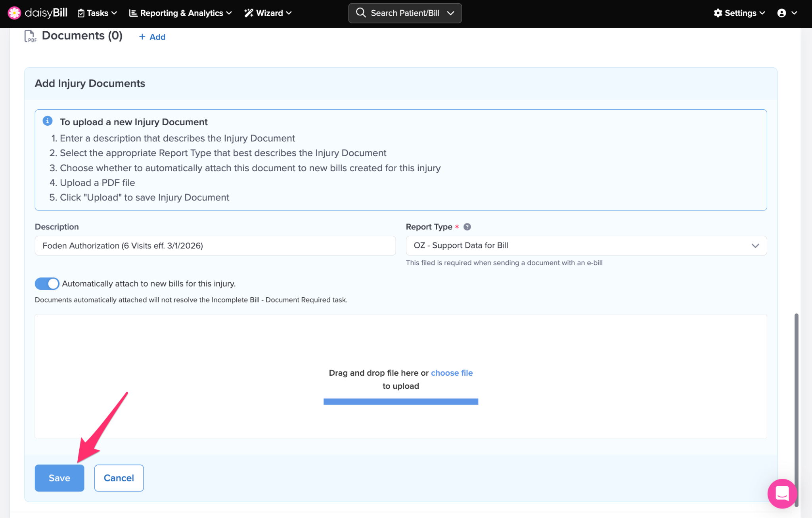Screen dimensions: 812x518
Task: Click the Save button
Action: point(59,478)
